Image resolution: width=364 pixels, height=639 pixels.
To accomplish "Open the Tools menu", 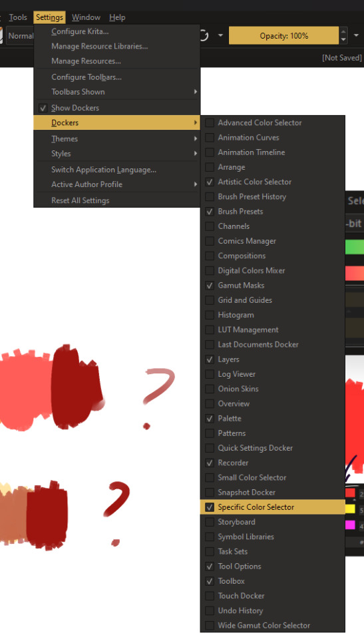I will click(x=18, y=17).
